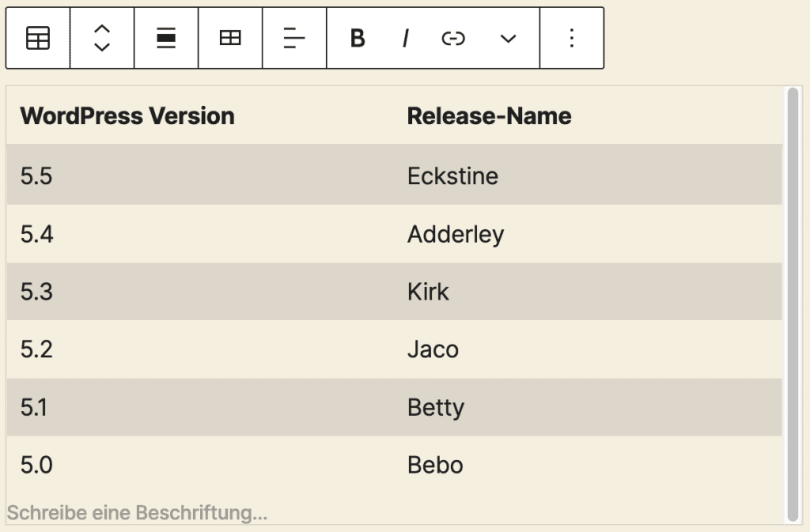Click the table's vertical scrollbar
Screen dimensions: 810x532
coord(793,304)
